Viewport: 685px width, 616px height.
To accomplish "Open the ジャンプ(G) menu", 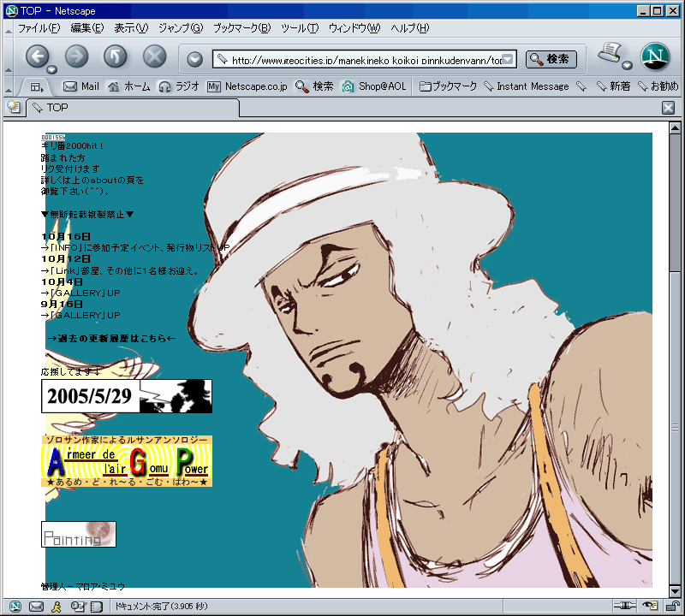I will point(181,28).
